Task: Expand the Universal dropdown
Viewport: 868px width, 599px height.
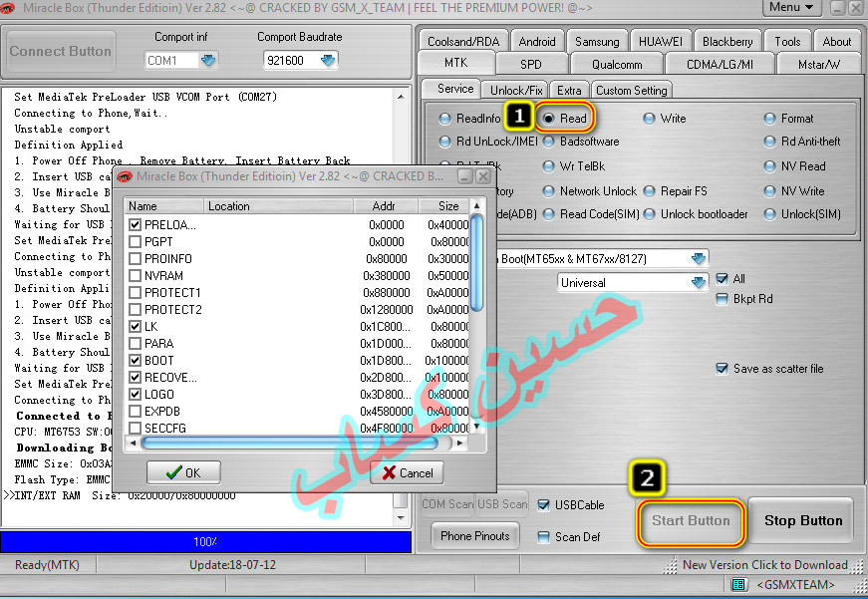Action: click(699, 283)
